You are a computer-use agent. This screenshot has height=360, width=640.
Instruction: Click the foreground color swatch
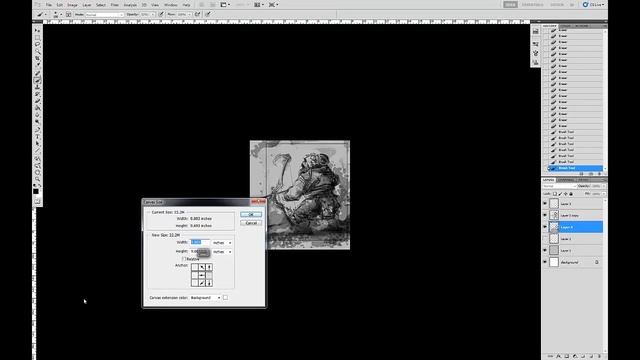(x=36, y=191)
